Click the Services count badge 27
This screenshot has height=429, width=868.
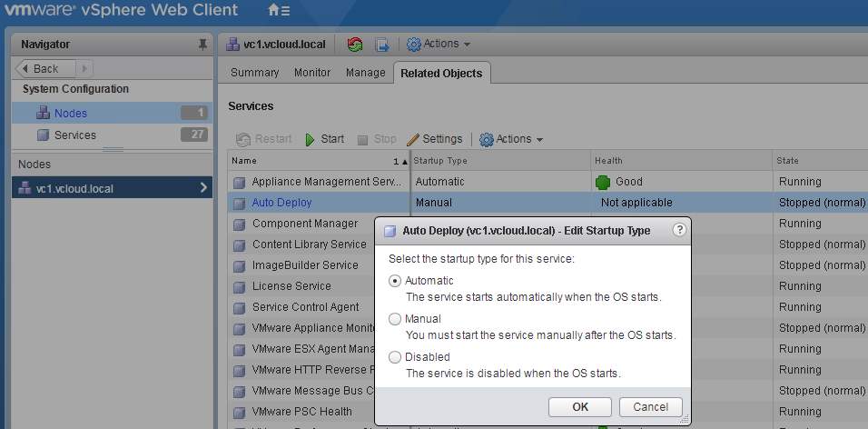tap(193, 135)
